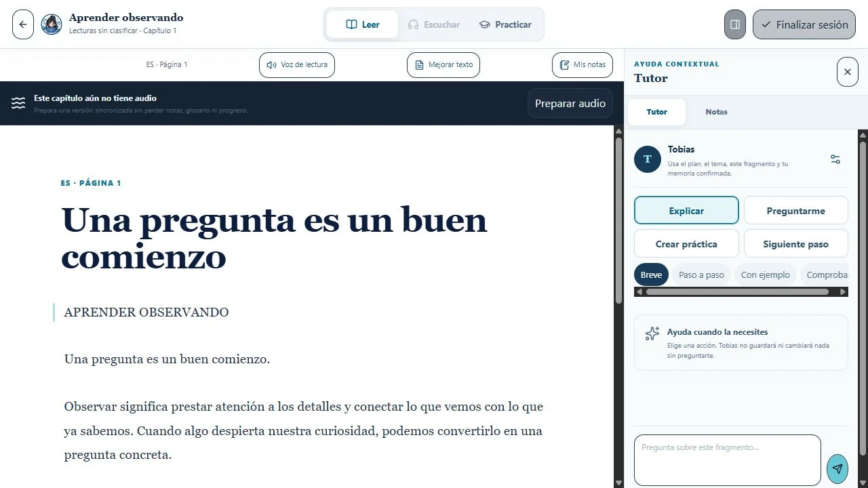Select the Tutor tab

tap(656, 112)
